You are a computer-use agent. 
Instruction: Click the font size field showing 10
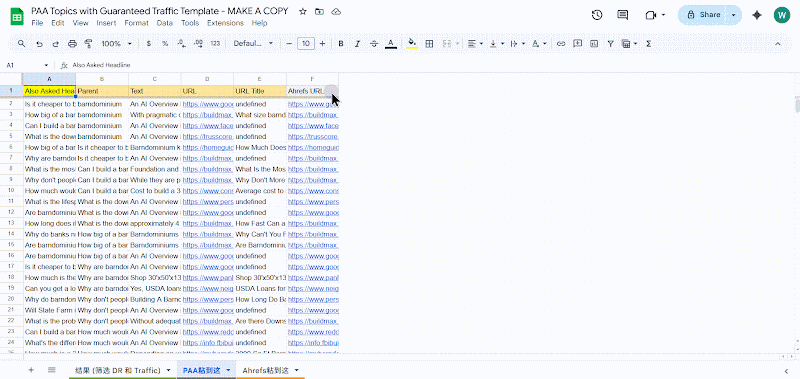(x=306, y=44)
